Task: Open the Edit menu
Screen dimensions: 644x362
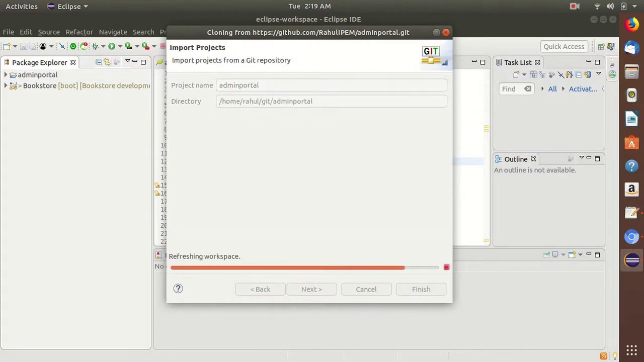Action: click(x=26, y=32)
